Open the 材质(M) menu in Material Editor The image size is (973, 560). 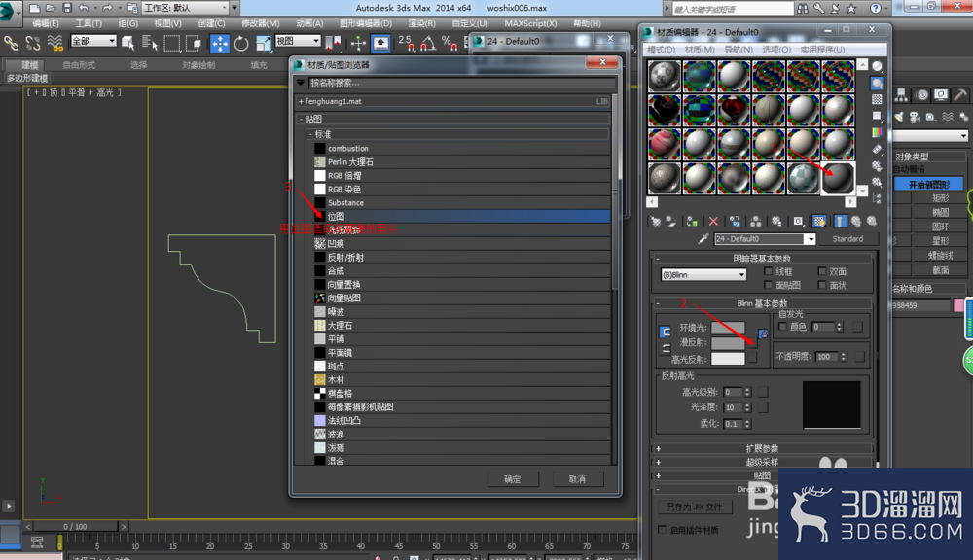point(700,49)
